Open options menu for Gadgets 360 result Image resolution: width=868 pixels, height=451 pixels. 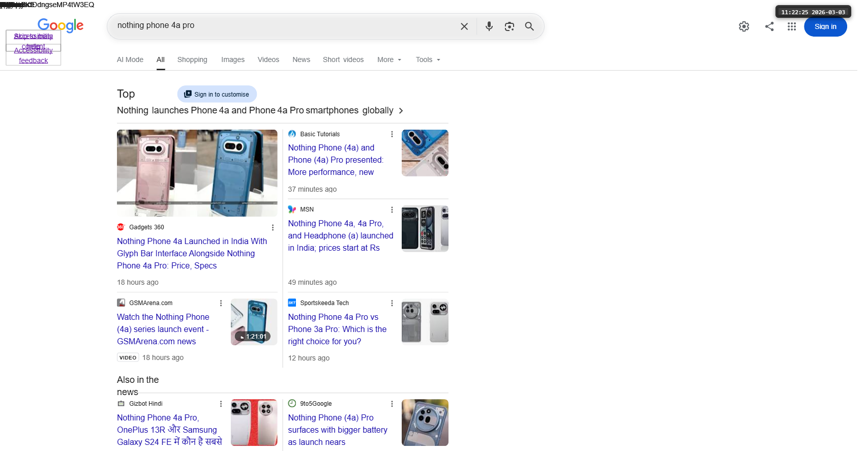273,227
